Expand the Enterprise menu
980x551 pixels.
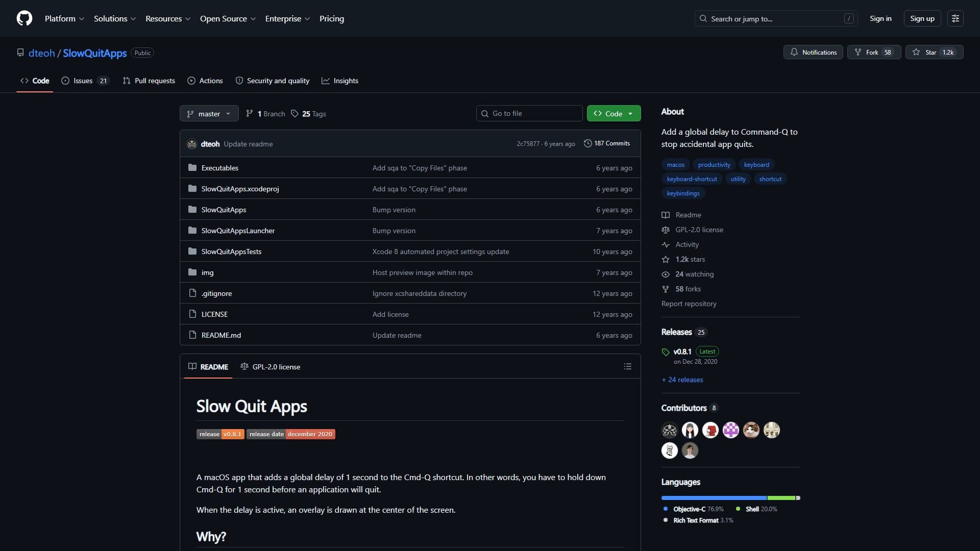pyautogui.click(x=287, y=18)
